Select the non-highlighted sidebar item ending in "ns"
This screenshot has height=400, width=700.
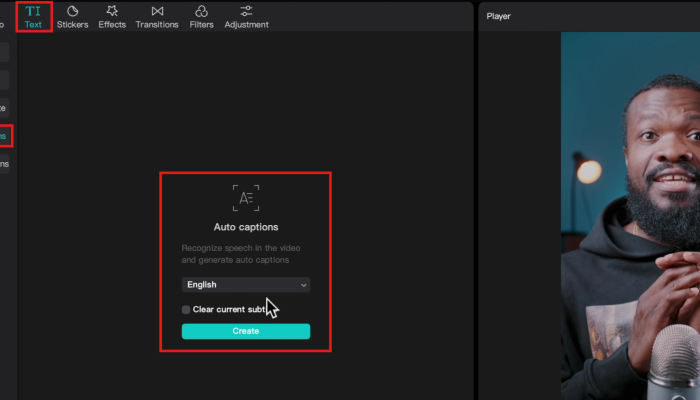(4, 164)
